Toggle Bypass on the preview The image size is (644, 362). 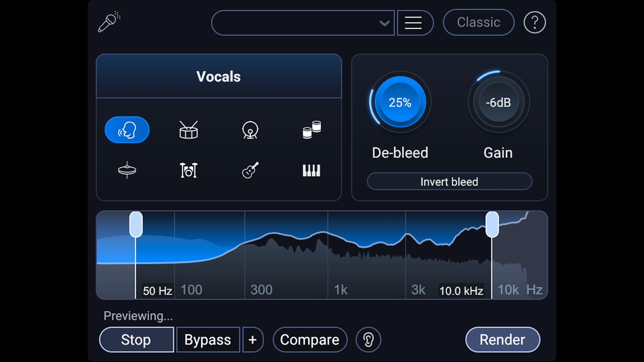click(208, 340)
